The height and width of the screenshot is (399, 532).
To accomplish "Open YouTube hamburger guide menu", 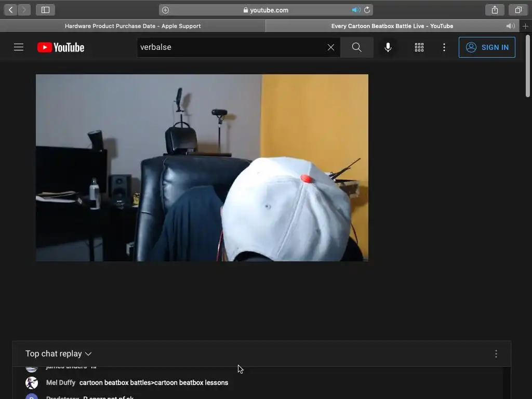I will [x=19, y=47].
